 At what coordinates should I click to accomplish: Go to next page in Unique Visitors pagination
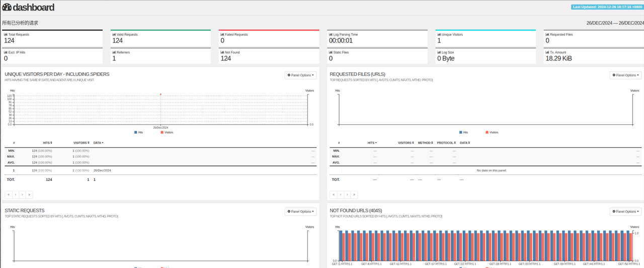coord(23,195)
